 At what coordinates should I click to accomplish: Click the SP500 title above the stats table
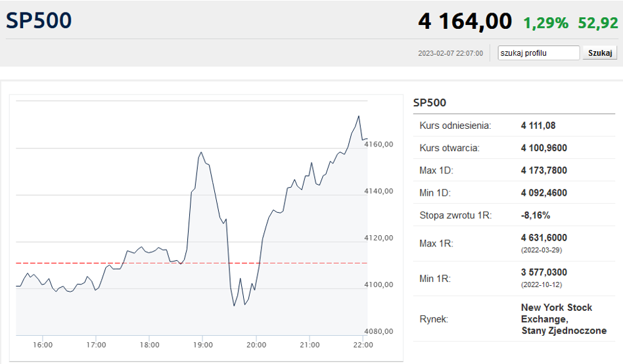pos(430,103)
